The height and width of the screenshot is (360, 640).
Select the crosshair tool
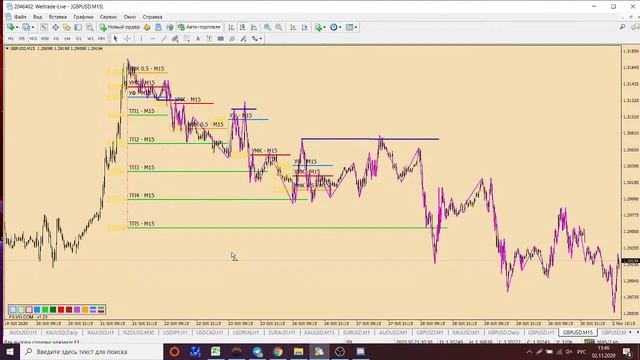pyautogui.click(x=127, y=39)
